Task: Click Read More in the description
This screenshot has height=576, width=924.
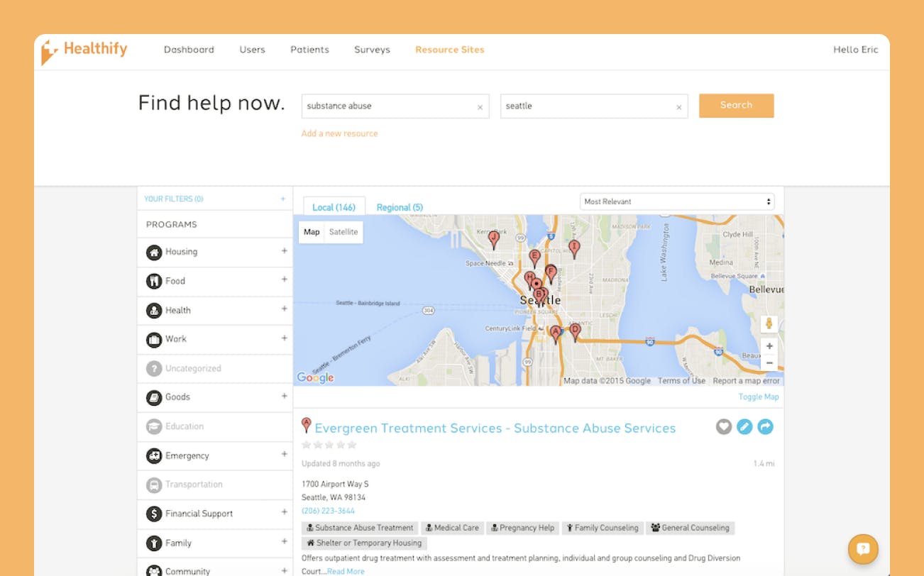Action: [x=346, y=572]
